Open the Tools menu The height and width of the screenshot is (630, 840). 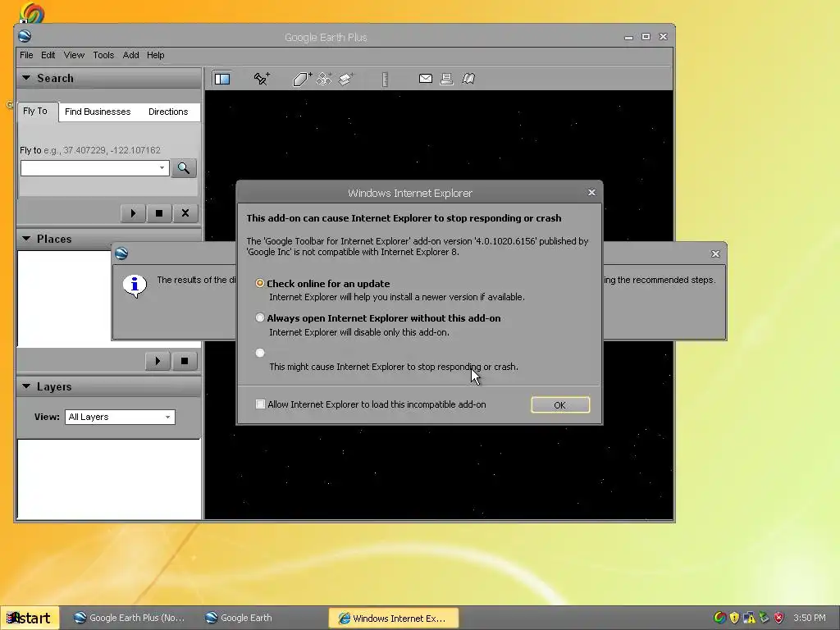point(103,55)
